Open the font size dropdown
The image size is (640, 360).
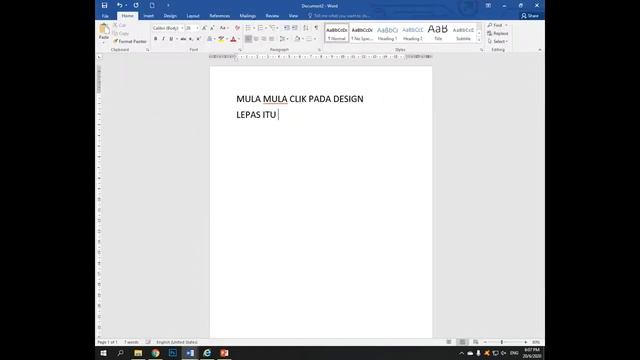click(x=198, y=28)
